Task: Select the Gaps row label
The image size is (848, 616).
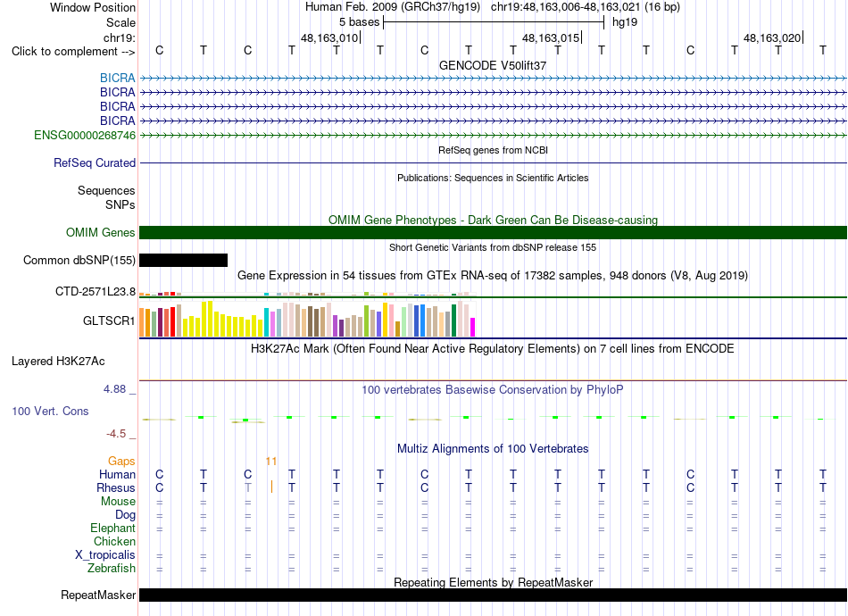Action: (121, 462)
